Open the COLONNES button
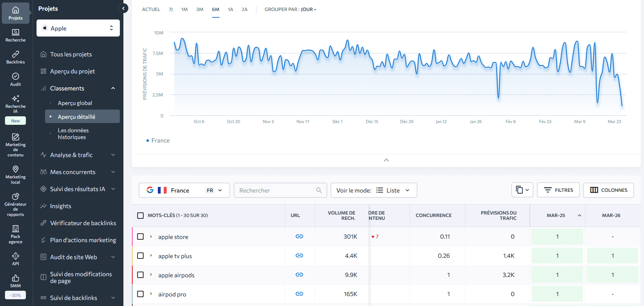The height and width of the screenshot is (306, 644). coord(609,190)
